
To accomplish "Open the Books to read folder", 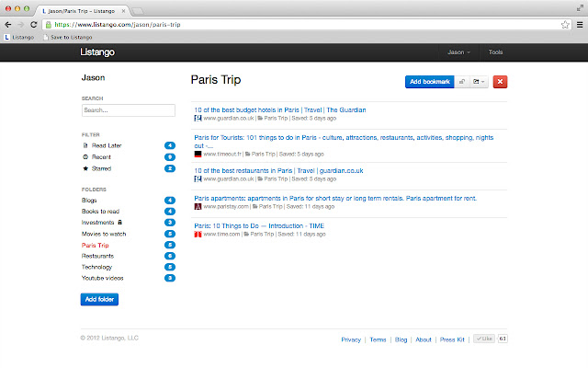I will tap(100, 212).
